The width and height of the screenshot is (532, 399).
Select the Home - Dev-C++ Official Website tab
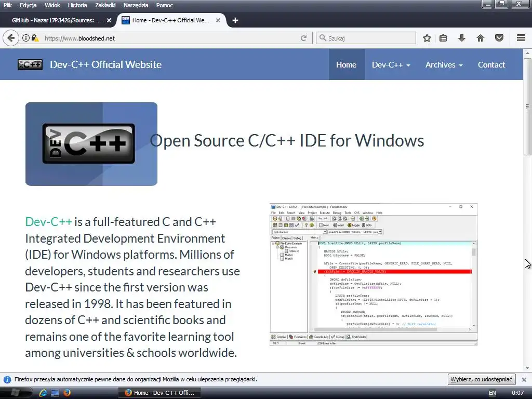(170, 20)
